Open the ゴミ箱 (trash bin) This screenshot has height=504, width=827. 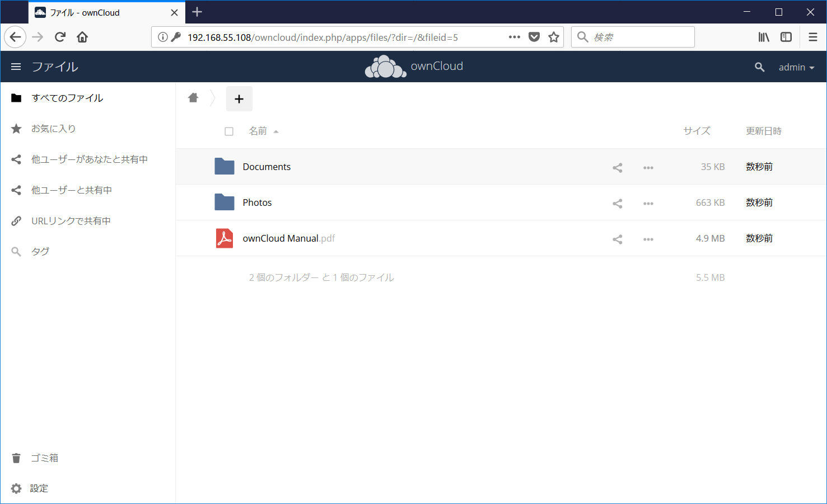pos(43,458)
